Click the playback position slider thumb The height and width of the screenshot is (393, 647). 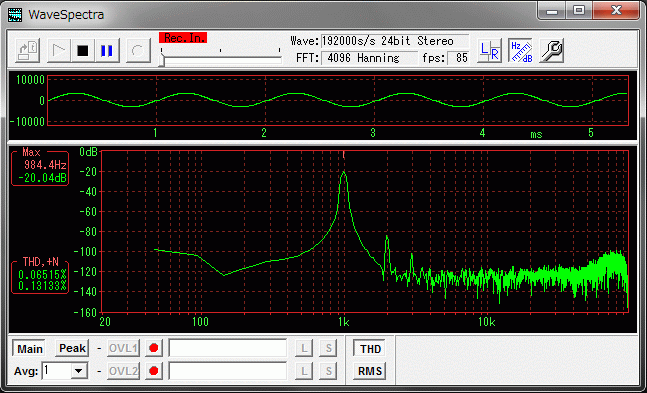coord(162,60)
